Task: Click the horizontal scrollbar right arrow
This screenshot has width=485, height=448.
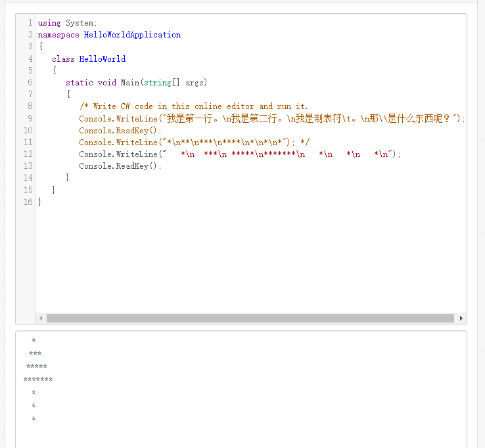Action: point(461,318)
